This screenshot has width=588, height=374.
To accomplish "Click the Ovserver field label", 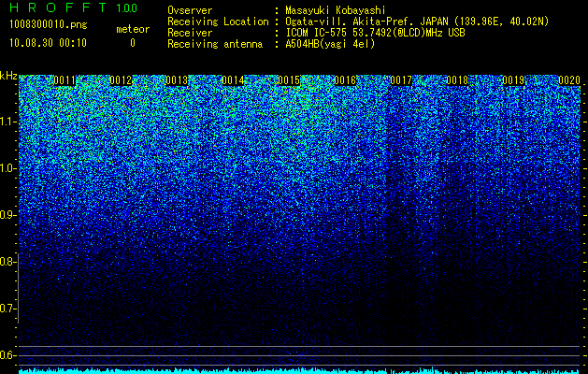I will 190,10.
